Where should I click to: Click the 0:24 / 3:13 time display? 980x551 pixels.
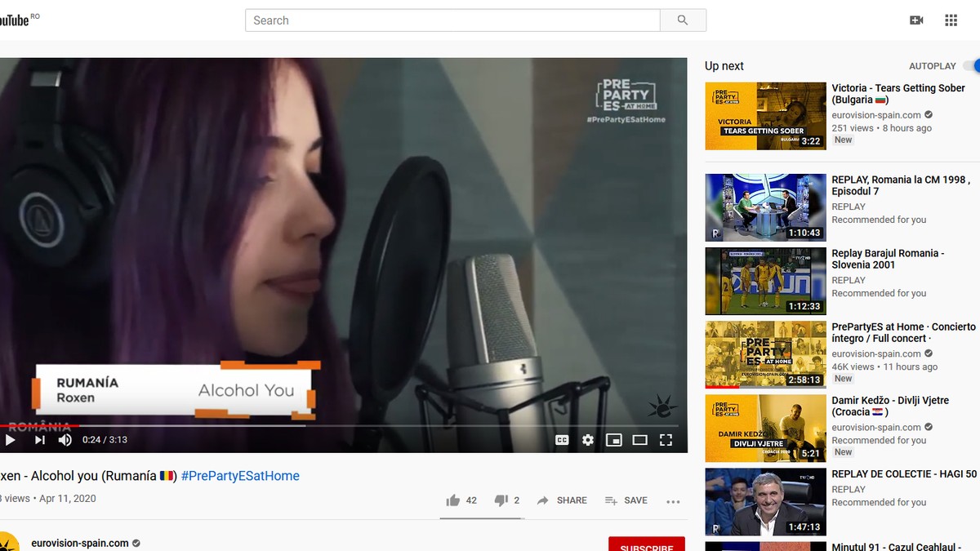tap(105, 440)
